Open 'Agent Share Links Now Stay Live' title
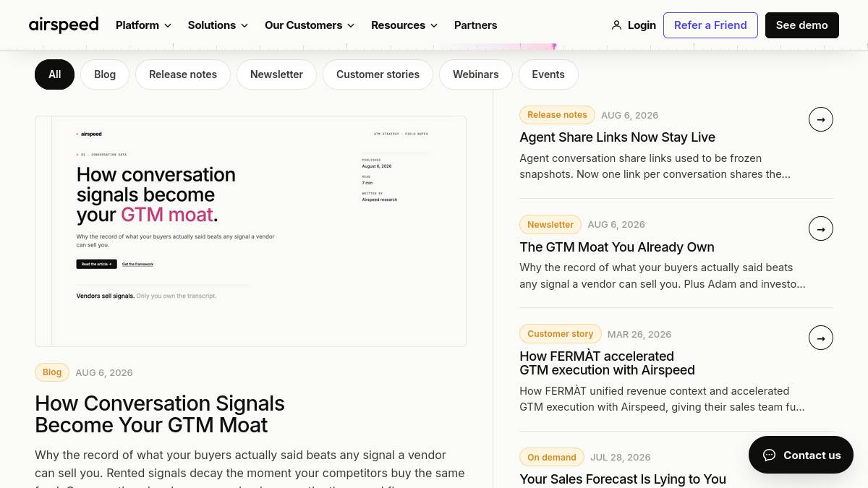Screen dimensions: 868x488 pos(617,137)
